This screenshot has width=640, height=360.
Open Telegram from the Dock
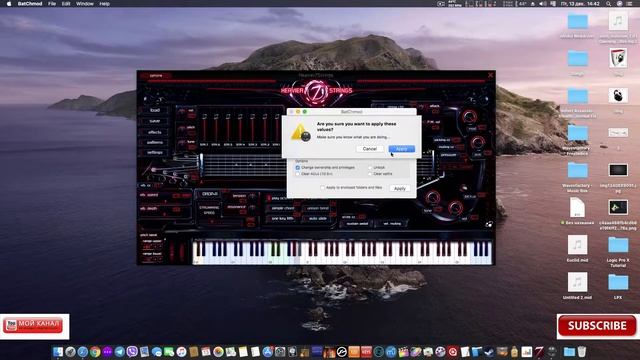point(120,351)
